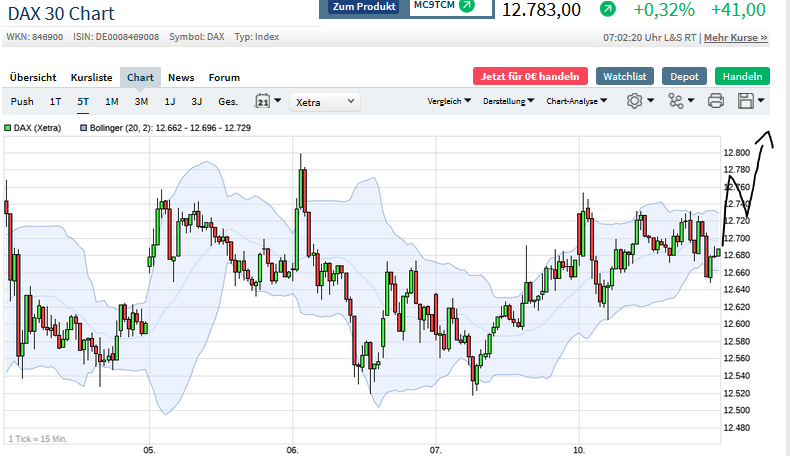Save the chart with floppy disk icon
Screen dimensions: 790x456
[x=746, y=101]
